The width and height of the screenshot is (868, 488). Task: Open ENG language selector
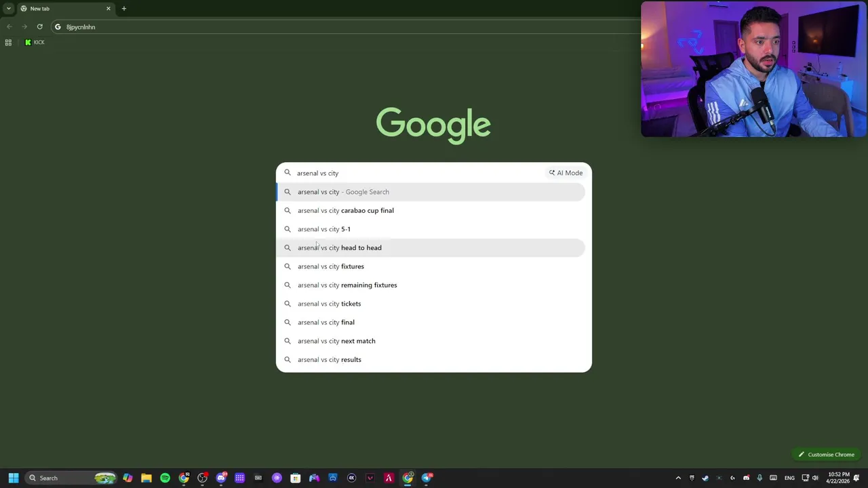[789, 478]
